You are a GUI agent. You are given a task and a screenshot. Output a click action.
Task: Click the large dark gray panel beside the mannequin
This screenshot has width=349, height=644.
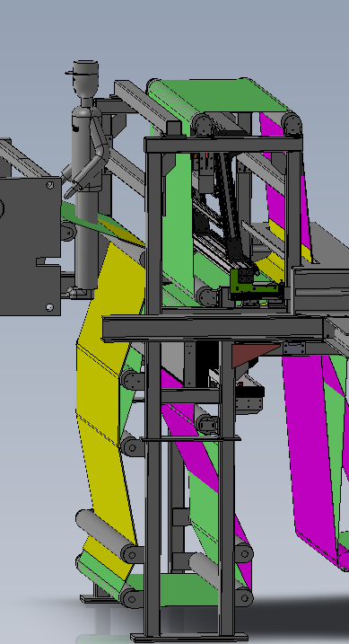(30, 245)
